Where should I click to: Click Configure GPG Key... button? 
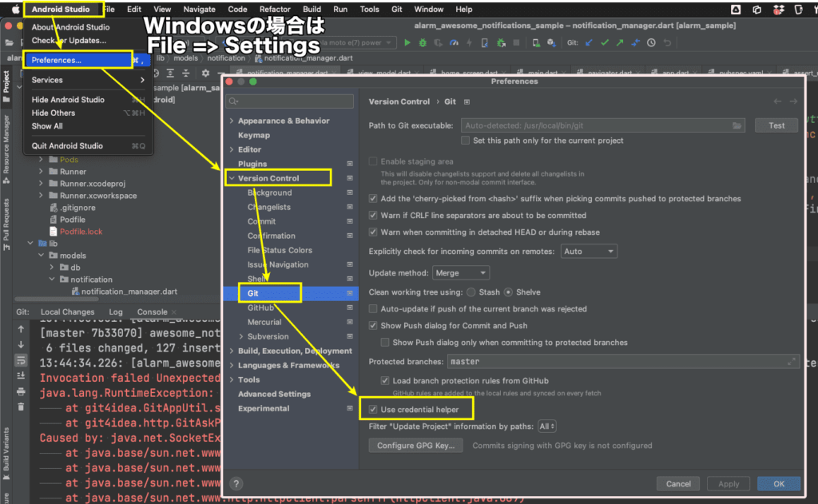coord(415,446)
